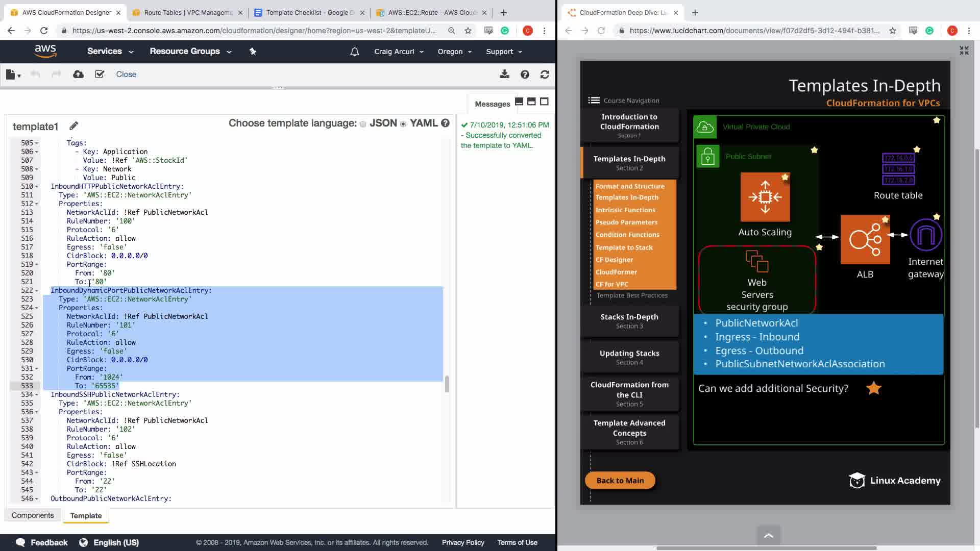Screen dimensions: 980x551
Task: Click the Close link in toolbar
Action: point(126,74)
